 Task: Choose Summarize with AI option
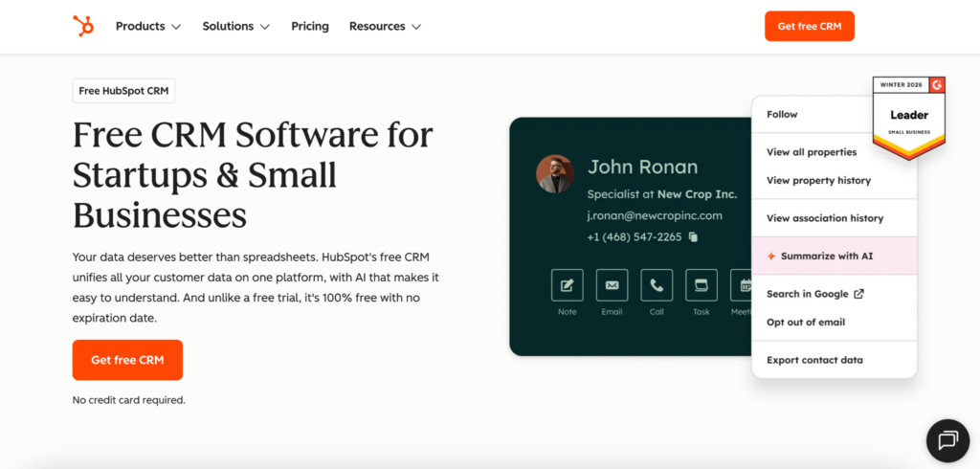pos(835,256)
